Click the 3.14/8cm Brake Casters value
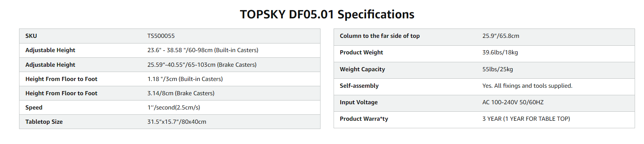The image size is (644, 144). [181, 93]
